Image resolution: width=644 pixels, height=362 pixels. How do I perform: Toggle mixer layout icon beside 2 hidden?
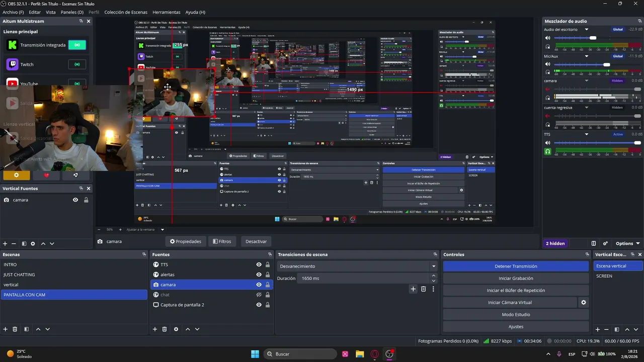[x=594, y=243]
